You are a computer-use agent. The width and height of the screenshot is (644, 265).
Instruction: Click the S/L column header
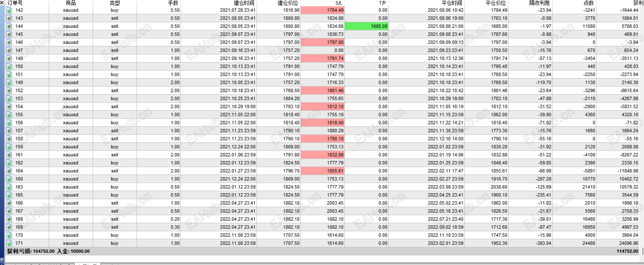coord(339,3)
